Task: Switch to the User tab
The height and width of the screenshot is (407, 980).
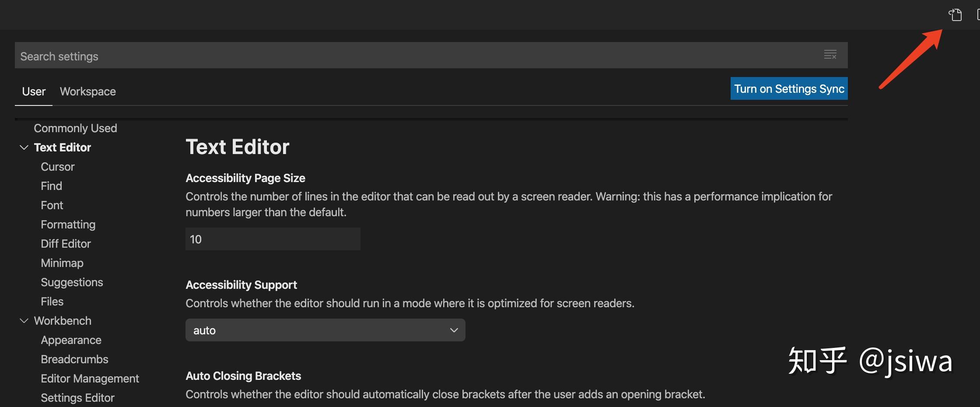Action: pos(33,91)
